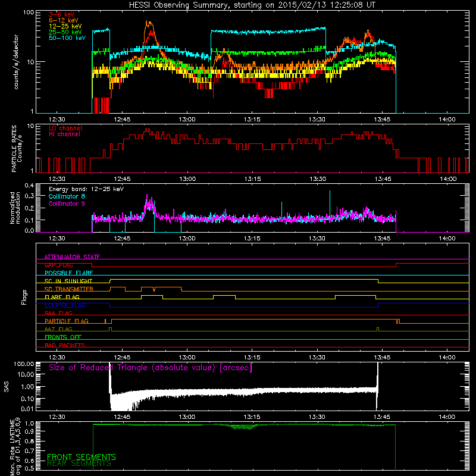Viewport: 476px width, 476px height.
Task: Click the Size of Reduced Triangle label
Action: (x=151, y=368)
